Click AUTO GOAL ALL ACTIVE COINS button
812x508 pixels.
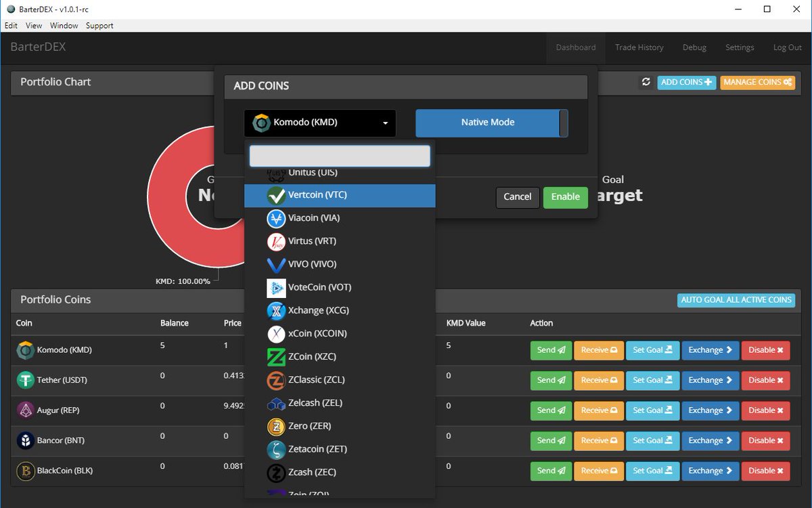(736, 299)
